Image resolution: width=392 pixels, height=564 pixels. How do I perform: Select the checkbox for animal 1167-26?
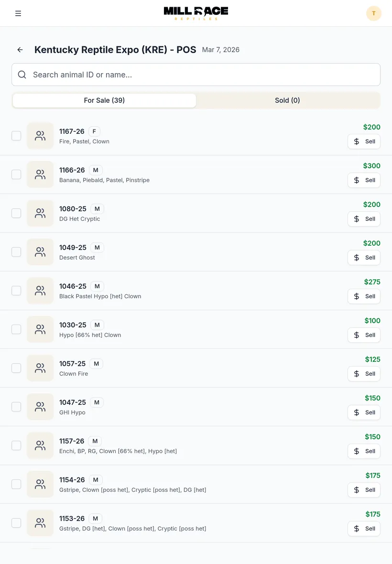click(x=16, y=136)
